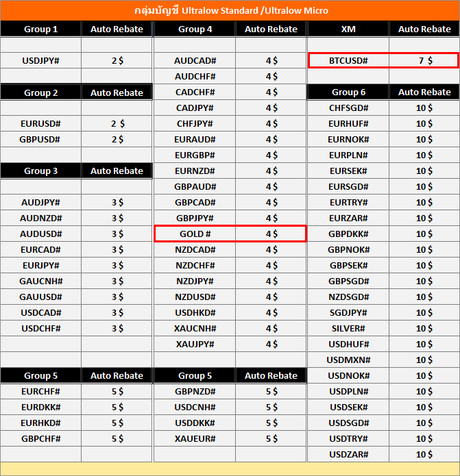Click the orange Ultralow Standard/Ultralow Micro title bar

tap(230, 10)
